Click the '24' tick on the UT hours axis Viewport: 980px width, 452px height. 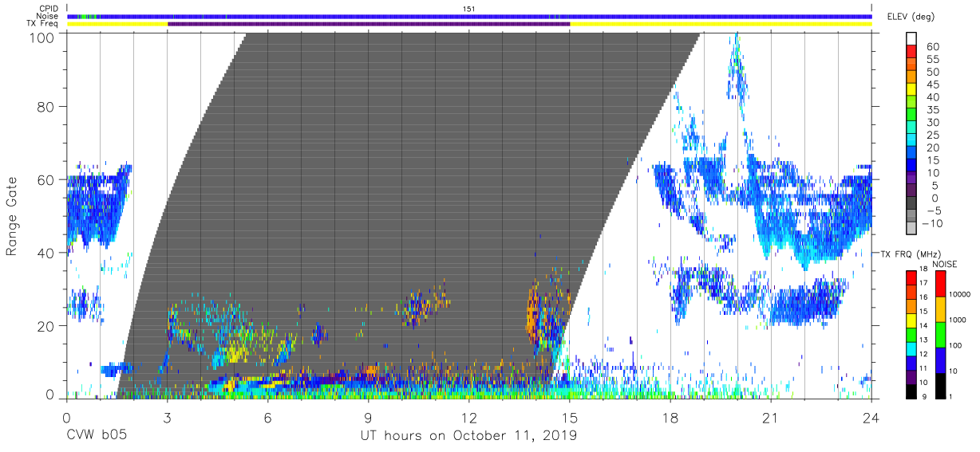tap(871, 417)
